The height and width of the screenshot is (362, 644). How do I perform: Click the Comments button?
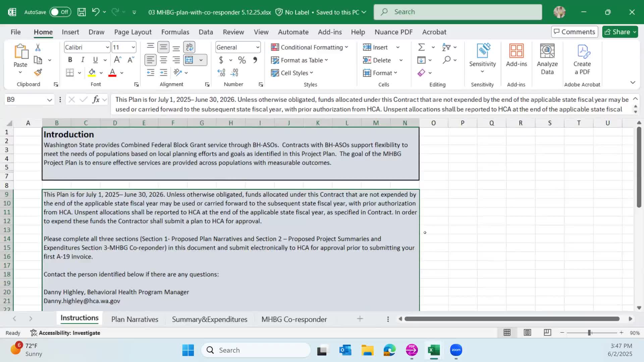click(x=574, y=32)
